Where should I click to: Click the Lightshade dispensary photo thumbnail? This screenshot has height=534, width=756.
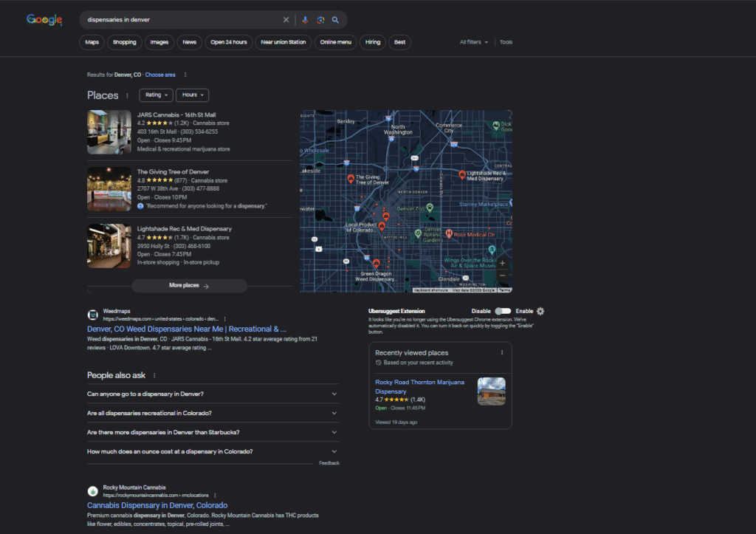coord(109,246)
